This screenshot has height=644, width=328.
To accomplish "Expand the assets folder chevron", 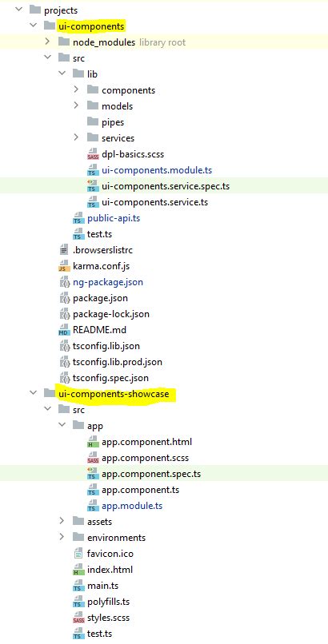I will click(x=62, y=522).
